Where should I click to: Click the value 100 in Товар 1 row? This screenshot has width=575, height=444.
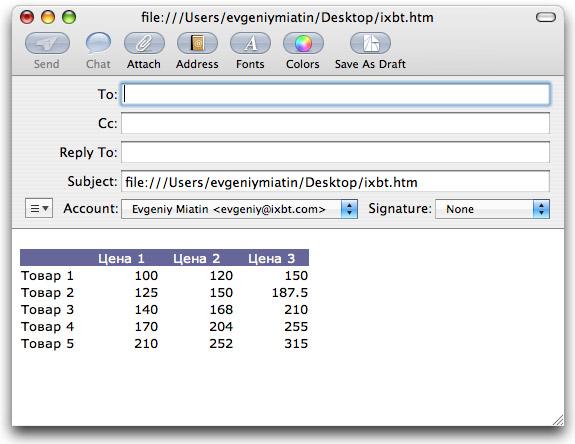coord(146,276)
